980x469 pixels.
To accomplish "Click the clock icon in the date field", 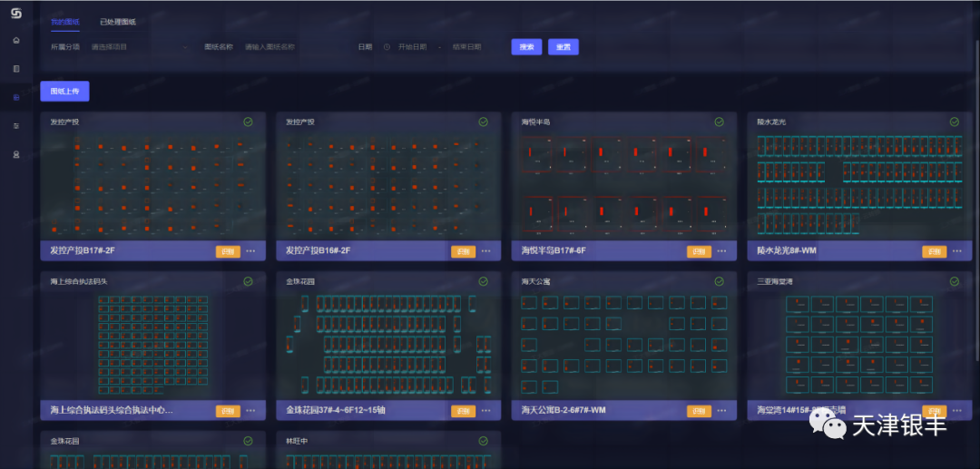I will click(x=387, y=47).
